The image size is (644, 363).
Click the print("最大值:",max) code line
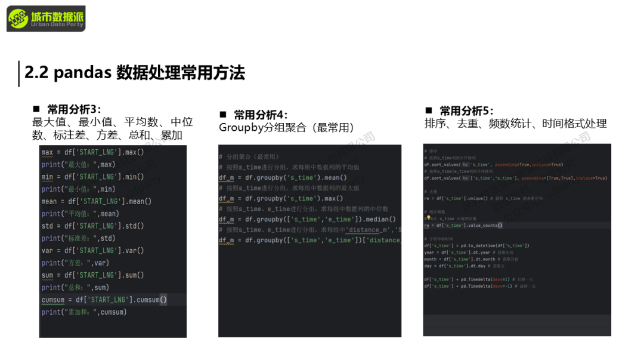(78, 164)
